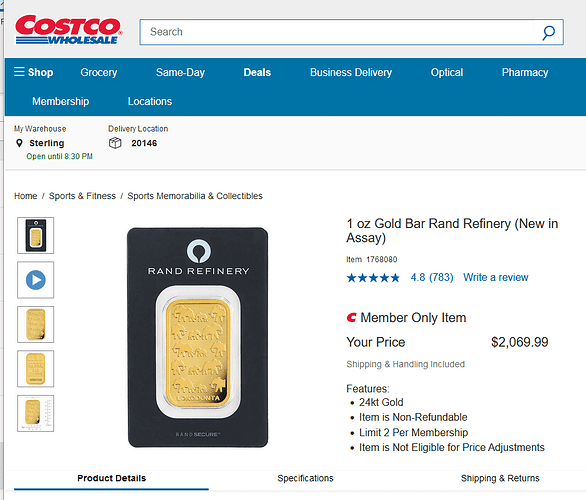Viewport: 586px width, 500px height.
Task: Click the Costco Wholesale logo
Action: click(68, 30)
